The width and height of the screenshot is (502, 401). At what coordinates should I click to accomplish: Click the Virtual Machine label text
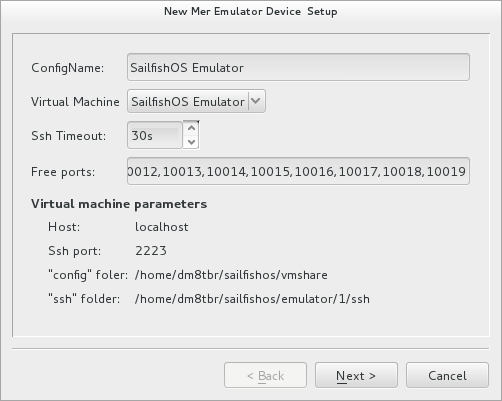coord(75,102)
